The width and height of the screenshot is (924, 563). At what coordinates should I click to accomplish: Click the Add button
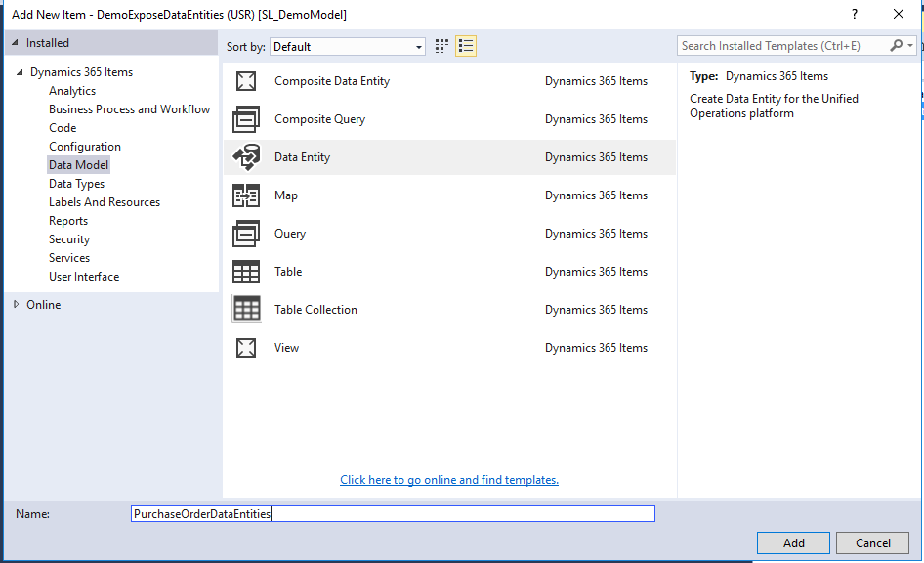(793, 542)
